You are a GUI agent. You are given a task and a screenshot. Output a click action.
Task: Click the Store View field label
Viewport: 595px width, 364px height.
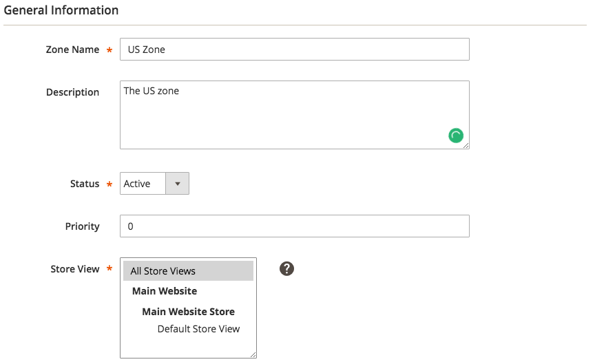click(x=75, y=269)
